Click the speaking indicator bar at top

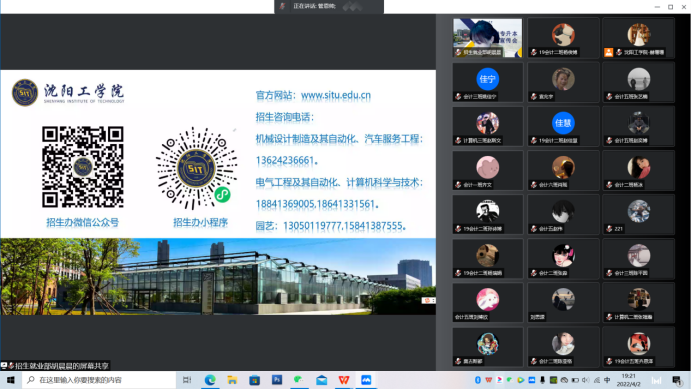point(329,6)
